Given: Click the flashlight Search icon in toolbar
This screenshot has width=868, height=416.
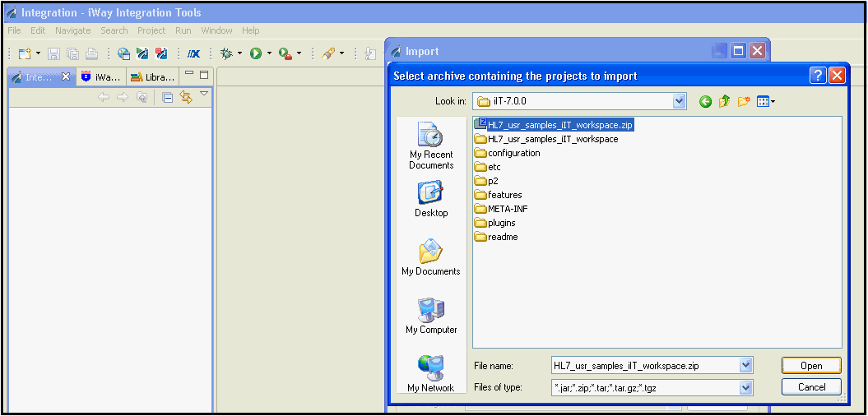Looking at the screenshot, I should coord(328,53).
